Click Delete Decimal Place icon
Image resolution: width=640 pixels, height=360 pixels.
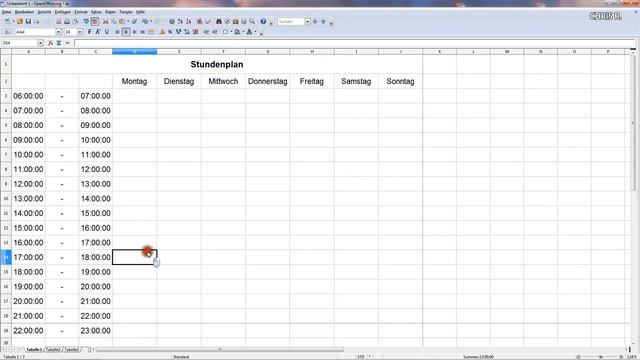(x=196, y=32)
